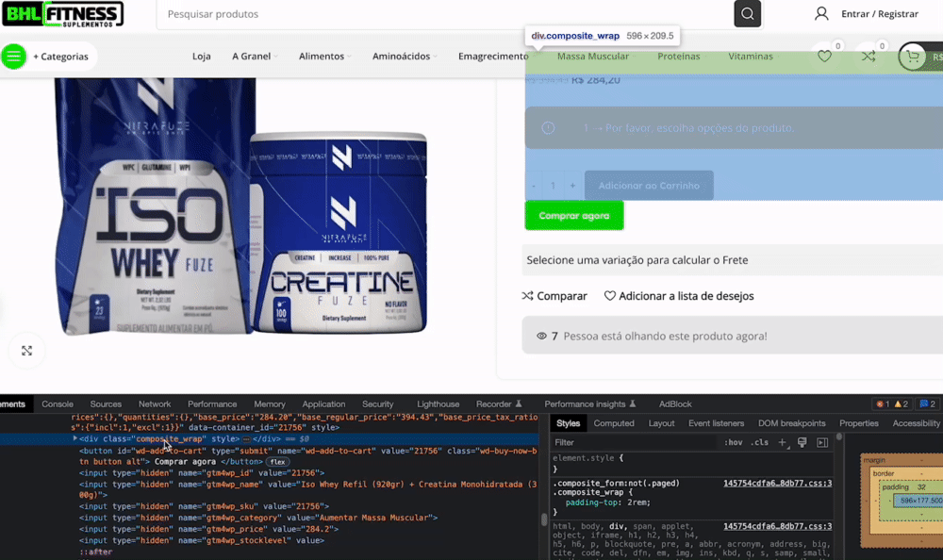The image size is (943, 560).
Task: Click the fullscreen expand image icon
Action: (26, 351)
